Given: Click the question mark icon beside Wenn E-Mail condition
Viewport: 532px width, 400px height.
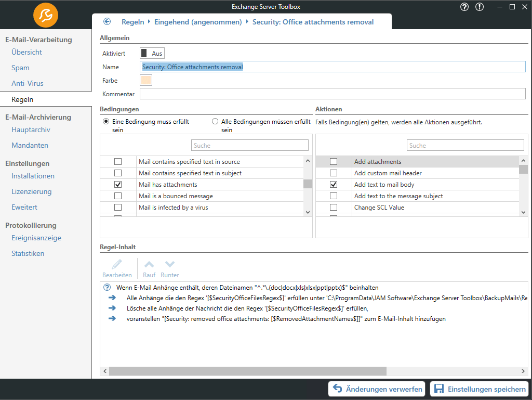Looking at the screenshot, I should (x=107, y=287).
